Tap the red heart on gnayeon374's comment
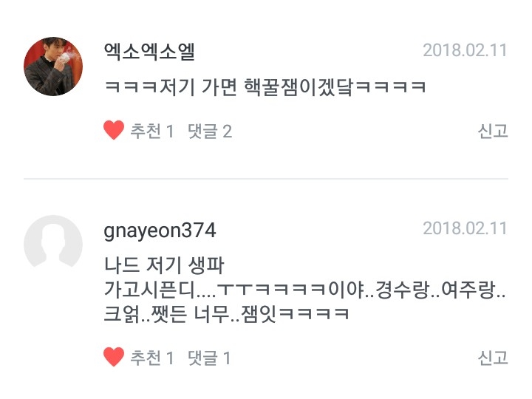 click(114, 357)
